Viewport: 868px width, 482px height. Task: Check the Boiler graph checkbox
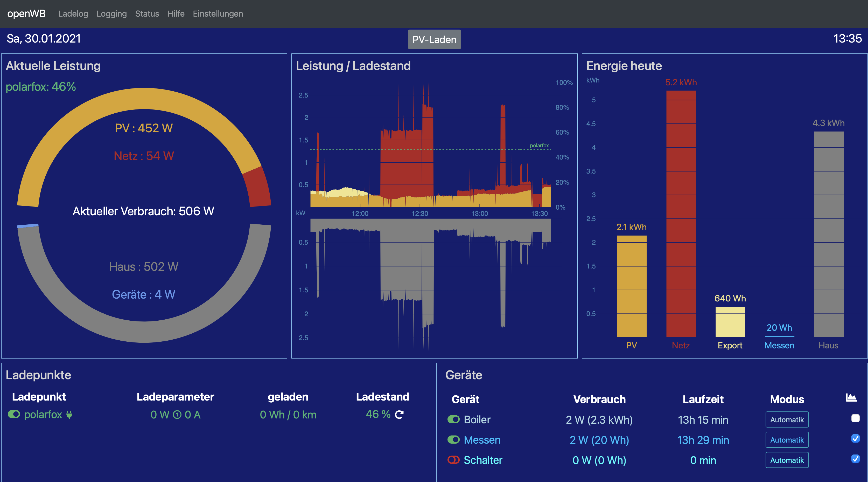[855, 418]
